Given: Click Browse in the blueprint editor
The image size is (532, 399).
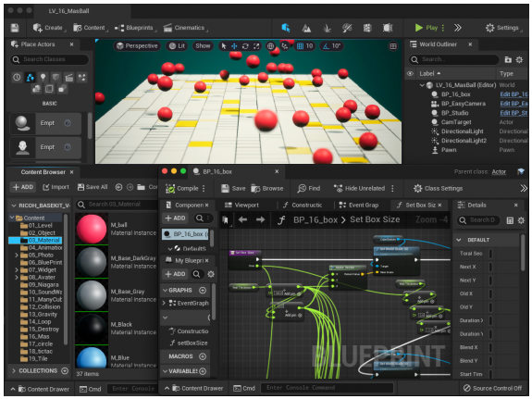Looking at the screenshot, I should [267, 189].
